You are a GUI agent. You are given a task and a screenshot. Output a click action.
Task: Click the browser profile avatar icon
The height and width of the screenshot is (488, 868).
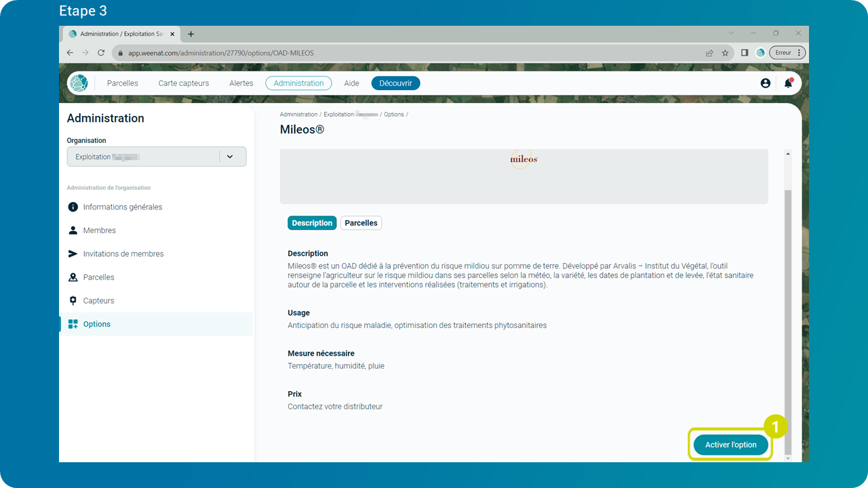tap(760, 53)
